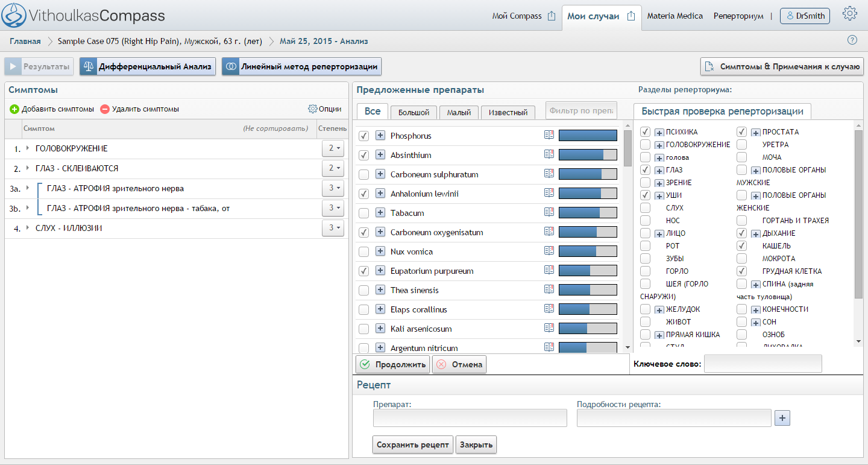Expand the ГОЛОВОКРУЖЕНИЕ symptom row arrow
868x465 pixels.
point(28,148)
